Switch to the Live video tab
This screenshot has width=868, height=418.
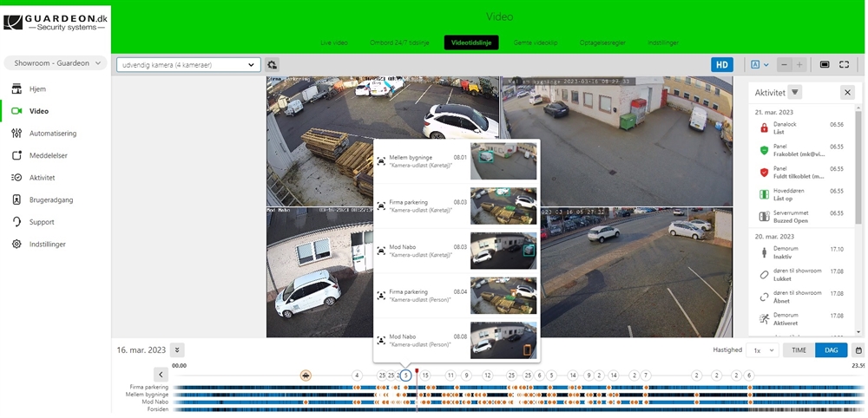pyautogui.click(x=334, y=42)
